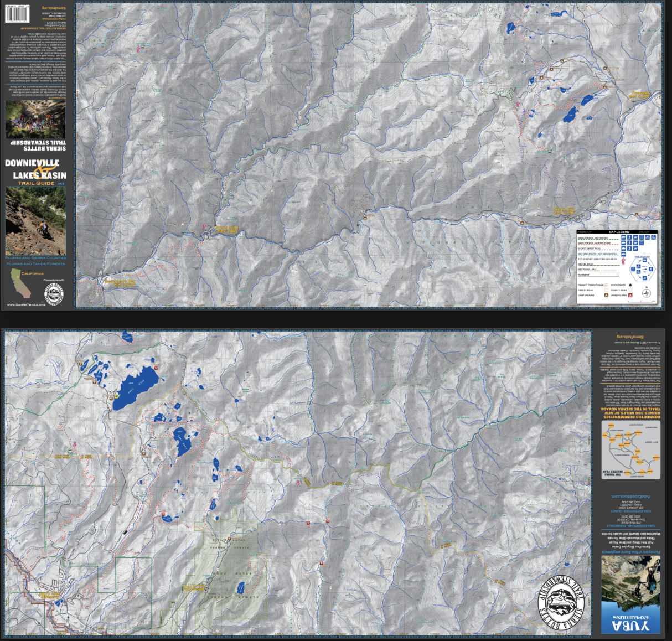
Task: Click the County Road pentagon symbol in legend
Action: point(630,290)
